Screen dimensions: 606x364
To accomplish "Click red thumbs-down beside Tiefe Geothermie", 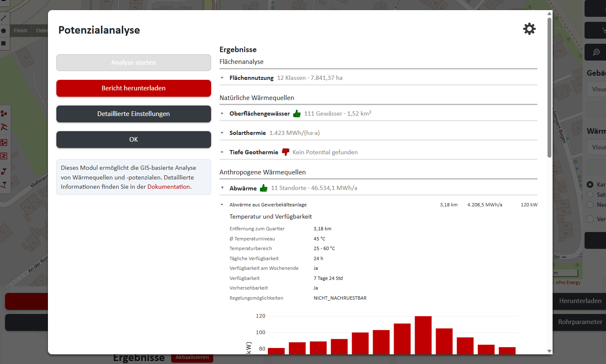I will [x=286, y=152].
